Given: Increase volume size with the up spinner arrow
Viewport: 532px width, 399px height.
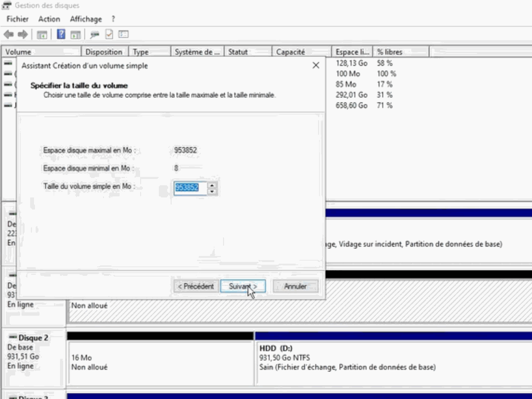Looking at the screenshot, I should click(212, 185).
